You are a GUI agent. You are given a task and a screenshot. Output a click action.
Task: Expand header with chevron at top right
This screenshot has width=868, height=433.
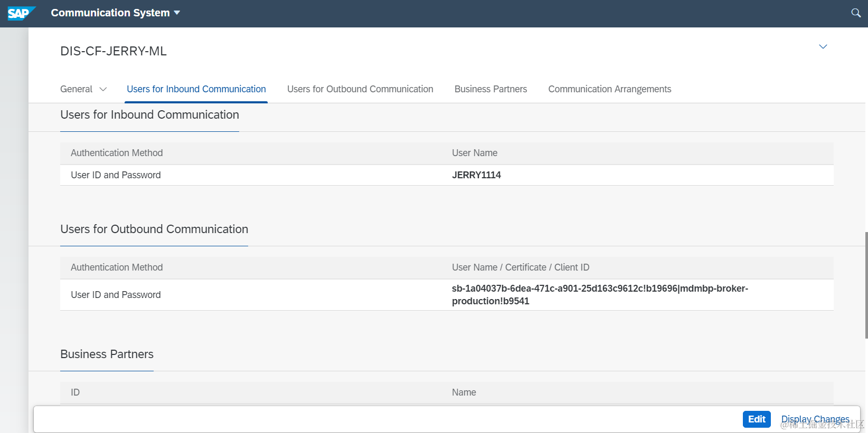(823, 46)
